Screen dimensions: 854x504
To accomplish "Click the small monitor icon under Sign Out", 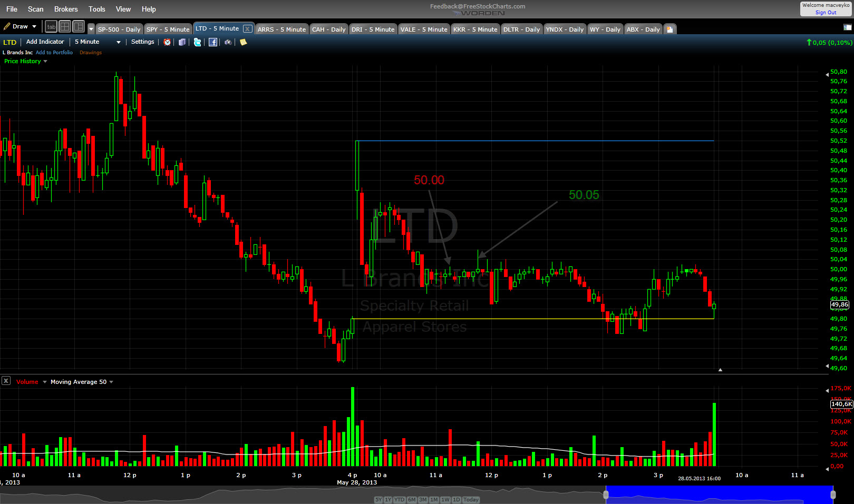I will (x=848, y=27).
